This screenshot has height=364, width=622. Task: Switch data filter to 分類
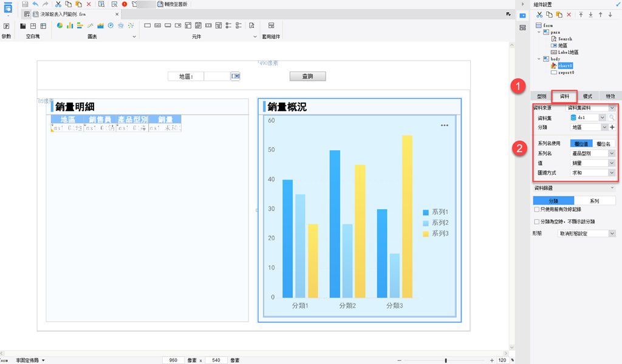[x=553, y=201]
